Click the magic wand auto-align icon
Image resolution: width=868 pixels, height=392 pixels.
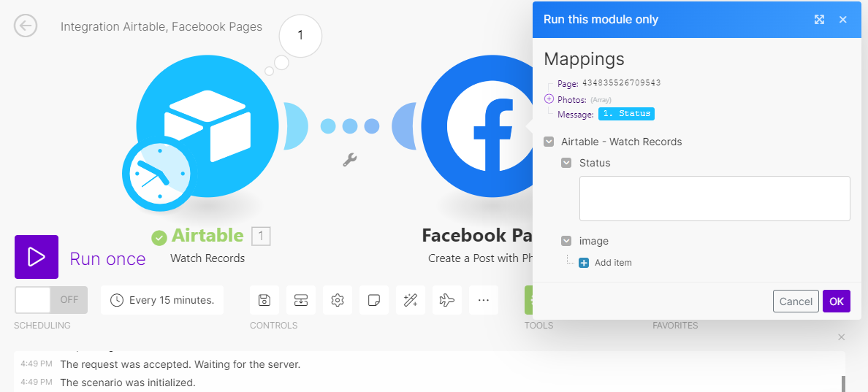[x=410, y=300]
